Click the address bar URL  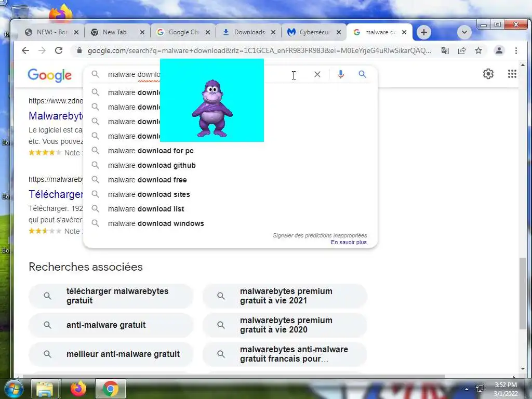coord(260,50)
